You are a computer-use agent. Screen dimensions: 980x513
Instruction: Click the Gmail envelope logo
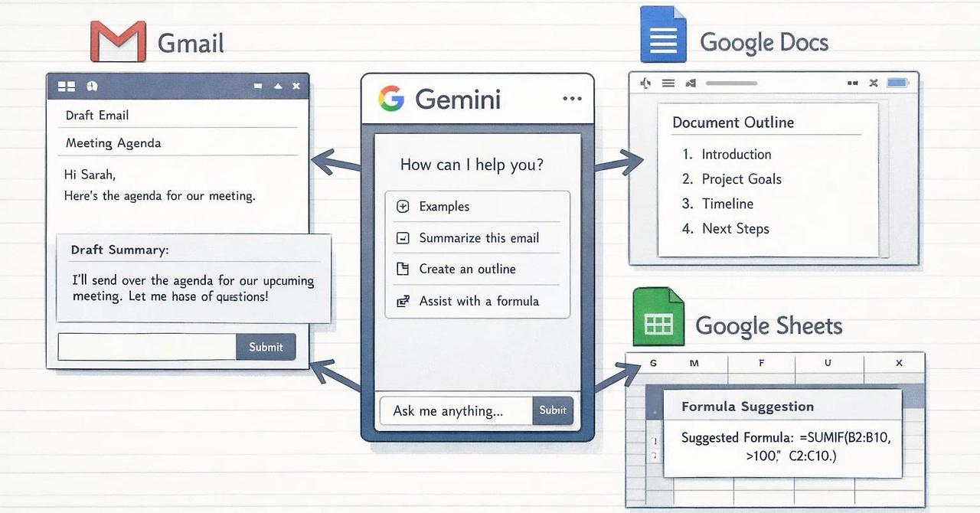pyautogui.click(x=118, y=41)
